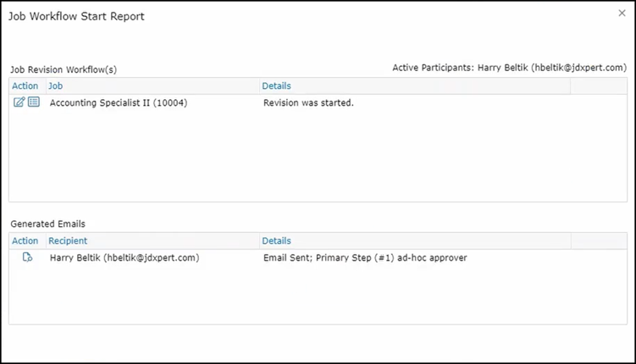Click the Generated Emails Action column header
Viewport: 636px width, 364px height.
coord(25,240)
